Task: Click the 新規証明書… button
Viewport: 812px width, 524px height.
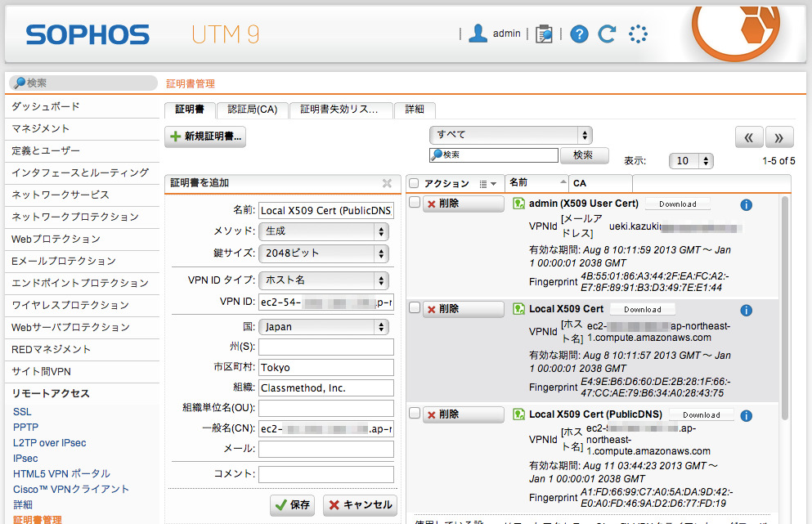Action: tap(205, 137)
